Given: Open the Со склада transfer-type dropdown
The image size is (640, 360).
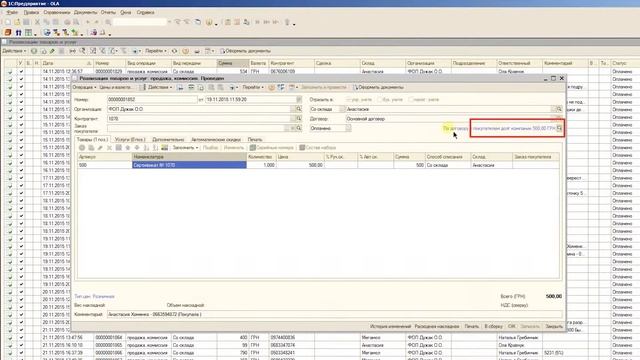Looking at the screenshot, I should (x=342, y=109).
